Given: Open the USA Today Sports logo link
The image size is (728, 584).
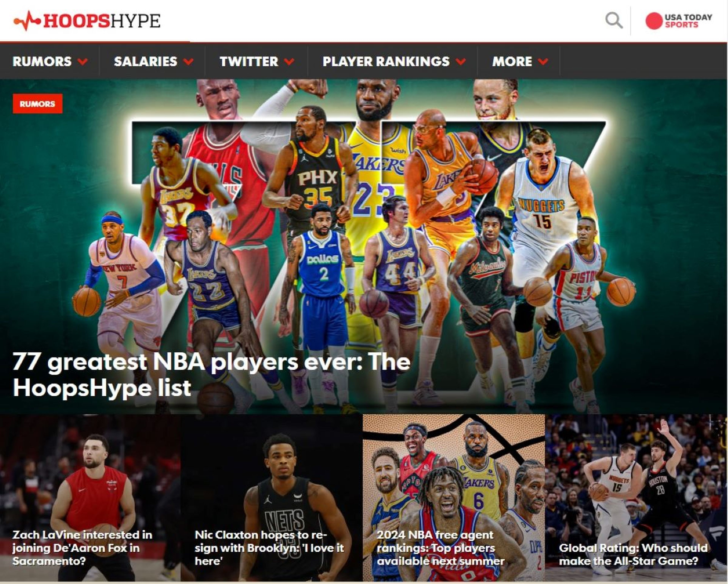Looking at the screenshot, I should coord(679,21).
